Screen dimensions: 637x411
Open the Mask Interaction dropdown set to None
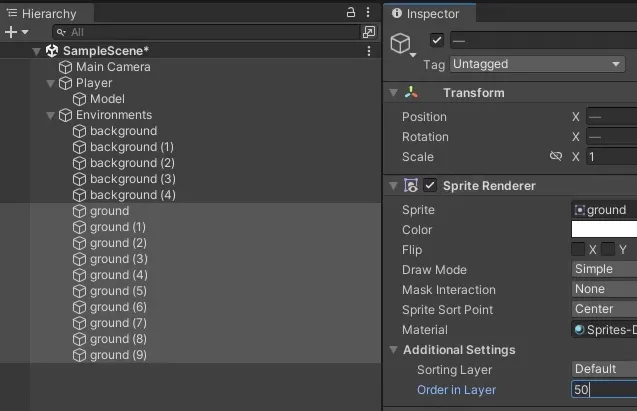coord(604,289)
